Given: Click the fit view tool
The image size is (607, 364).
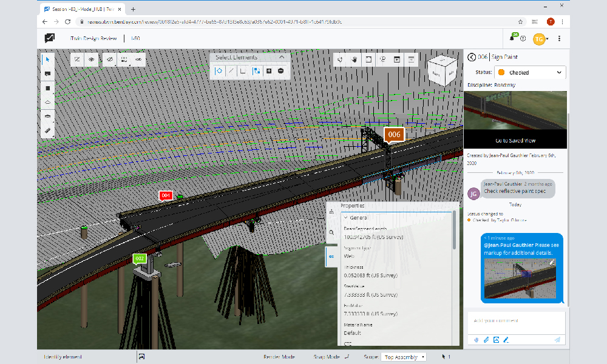Looking at the screenshot, I should pyautogui.click(x=368, y=59).
